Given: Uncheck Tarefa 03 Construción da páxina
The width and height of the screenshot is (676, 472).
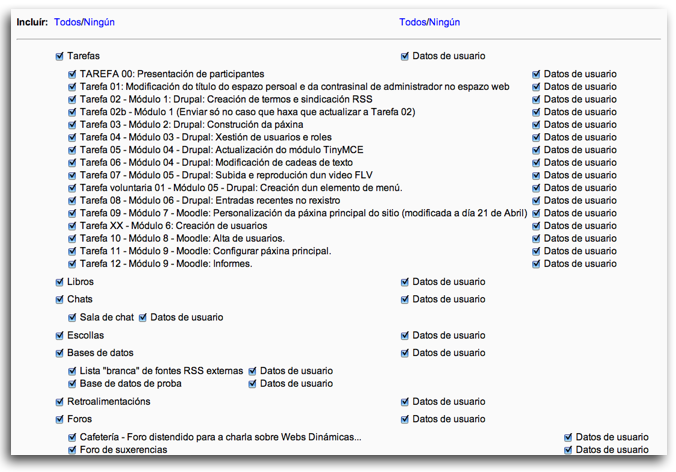Looking at the screenshot, I should (72, 124).
